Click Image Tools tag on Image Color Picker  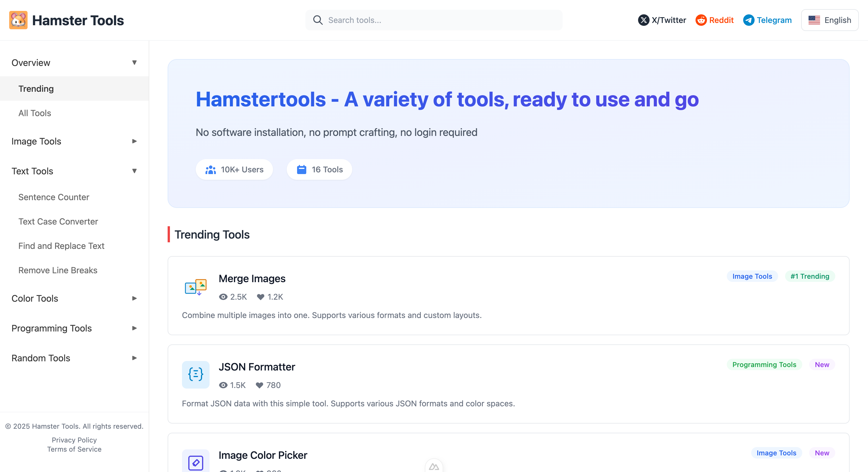pyautogui.click(x=776, y=453)
